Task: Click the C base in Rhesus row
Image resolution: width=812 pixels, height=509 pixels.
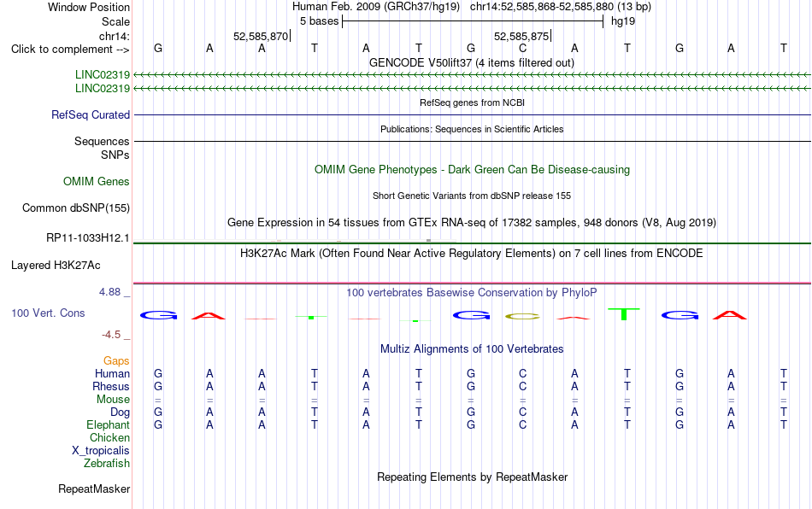Action: (522, 386)
